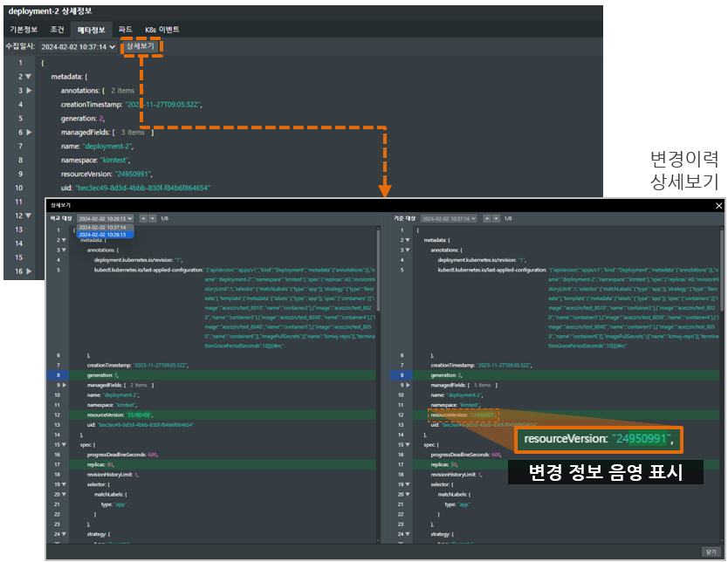Click the 상세보기 button
Viewport: 728px width, 562px height.
coord(141,46)
